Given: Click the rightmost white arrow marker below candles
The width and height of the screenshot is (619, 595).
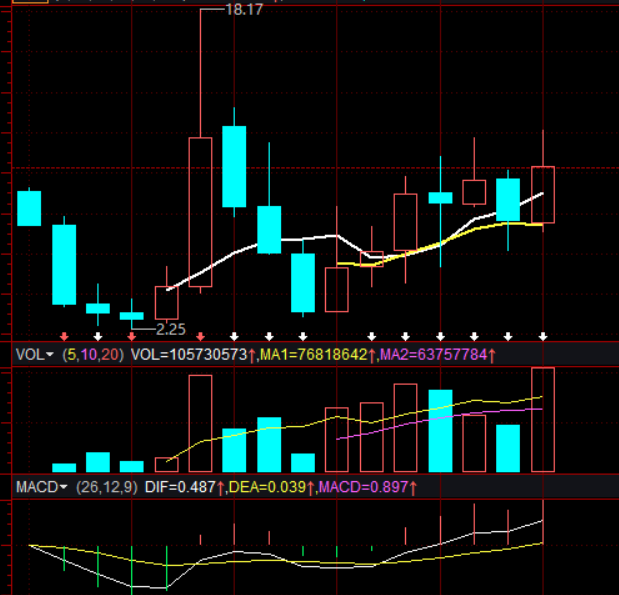Looking at the screenshot, I should coord(543,336).
